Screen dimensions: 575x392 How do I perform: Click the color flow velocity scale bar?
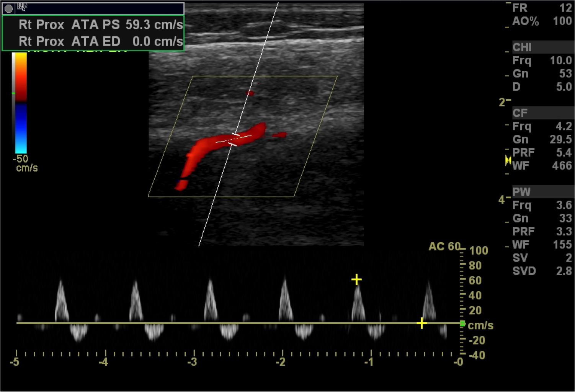click(21, 103)
